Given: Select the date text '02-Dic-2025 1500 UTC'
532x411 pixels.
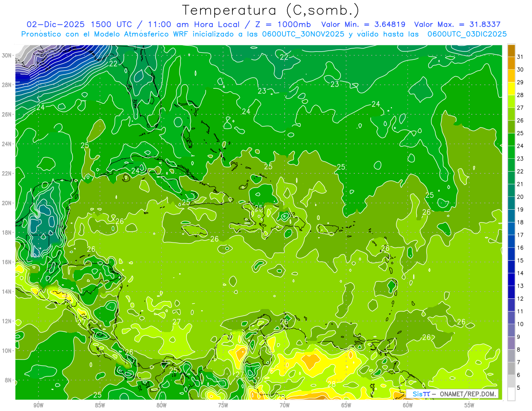Looking at the screenshot, I should coord(78,24).
